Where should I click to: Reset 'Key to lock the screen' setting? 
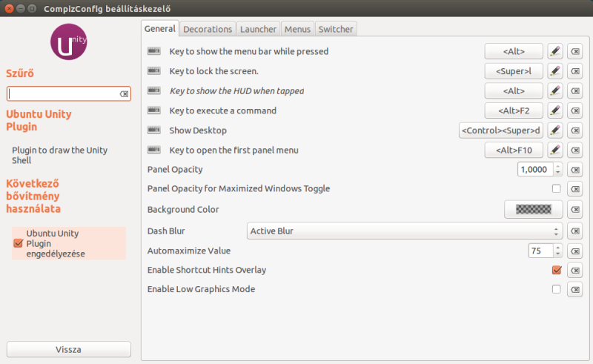[x=575, y=71]
